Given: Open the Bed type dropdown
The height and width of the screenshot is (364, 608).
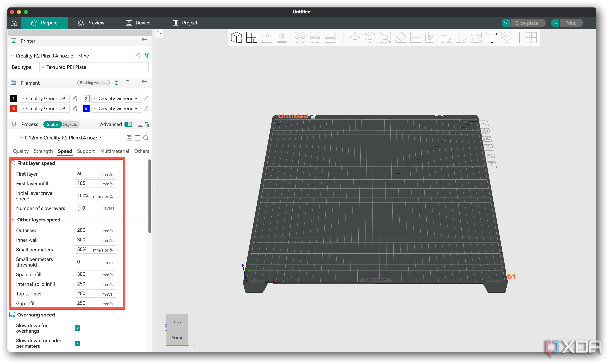Looking at the screenshot, I should (x=94, y=67).
